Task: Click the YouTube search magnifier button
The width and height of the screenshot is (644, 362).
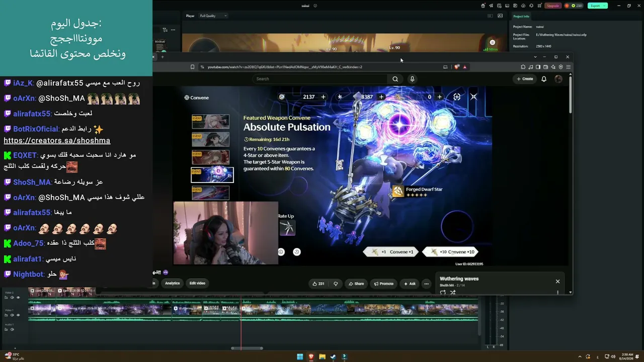Action: coord(395,79)
